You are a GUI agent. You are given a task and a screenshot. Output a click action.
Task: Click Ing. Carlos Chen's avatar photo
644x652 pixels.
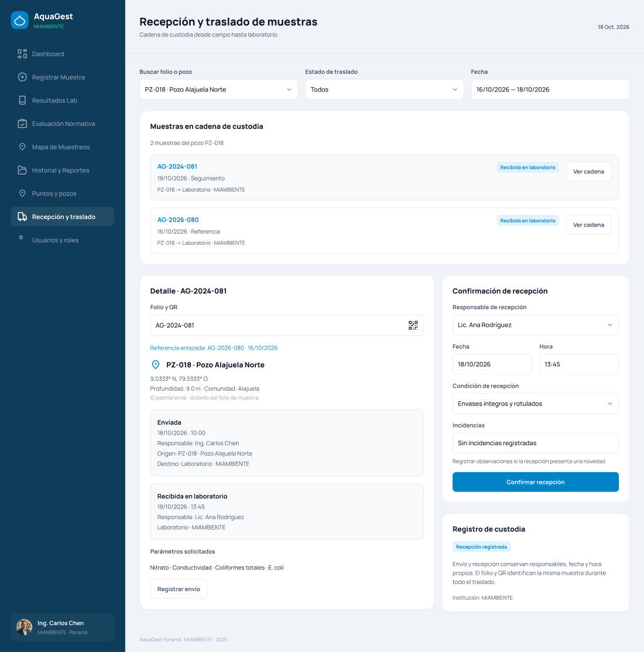coord(24,627)
